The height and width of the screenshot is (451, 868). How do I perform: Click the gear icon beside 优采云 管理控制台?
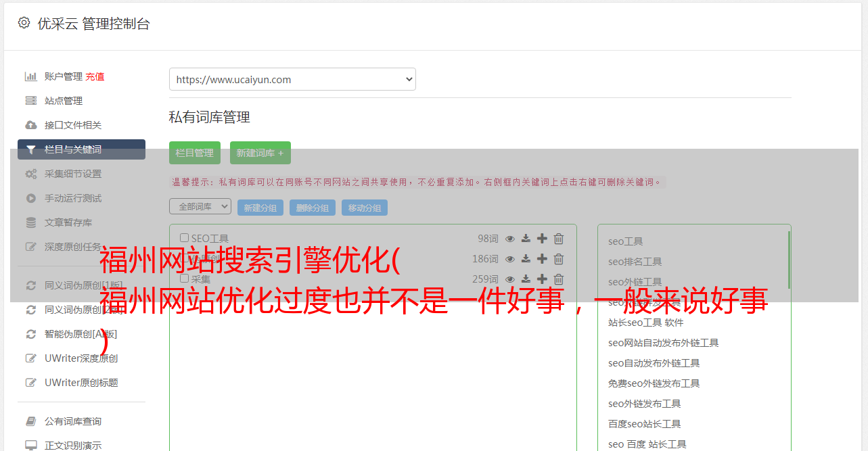[24, 23]
